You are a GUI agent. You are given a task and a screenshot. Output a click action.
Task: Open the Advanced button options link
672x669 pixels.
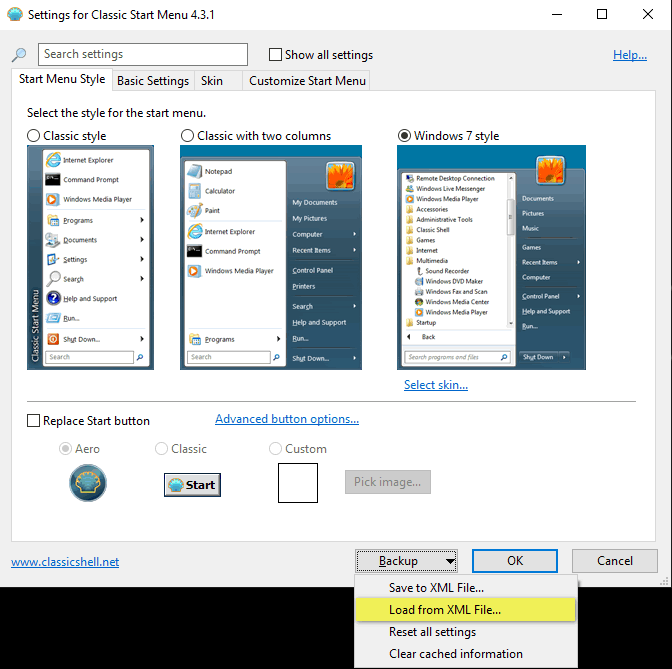pos(287,419)
